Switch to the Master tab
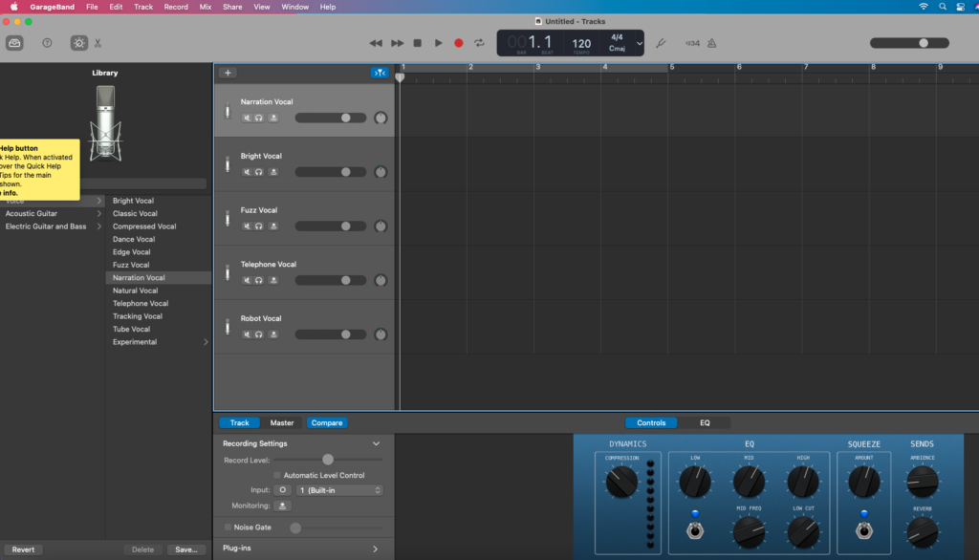The width and height of the screenshot is (979, 560). tap(282, 422)
